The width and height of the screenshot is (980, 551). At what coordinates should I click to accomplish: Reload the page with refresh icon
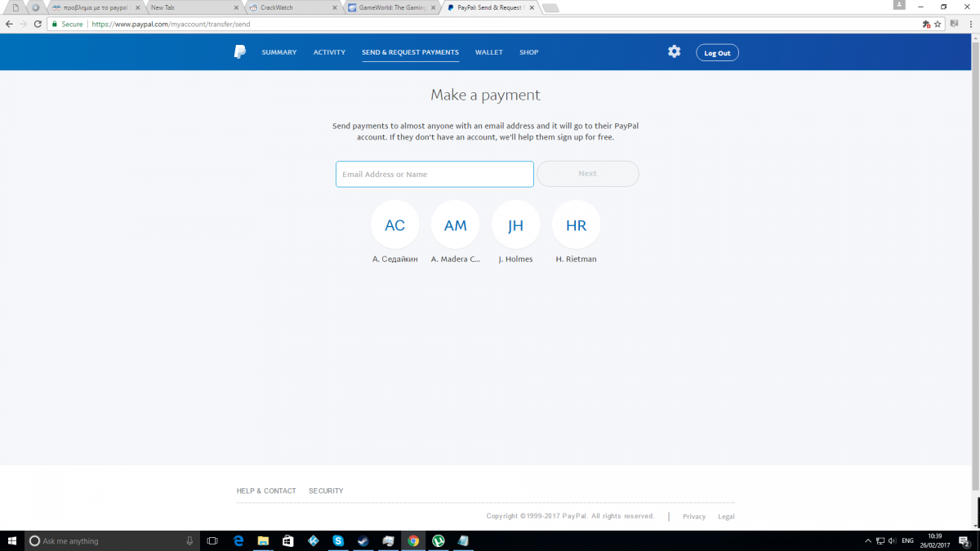38,24
